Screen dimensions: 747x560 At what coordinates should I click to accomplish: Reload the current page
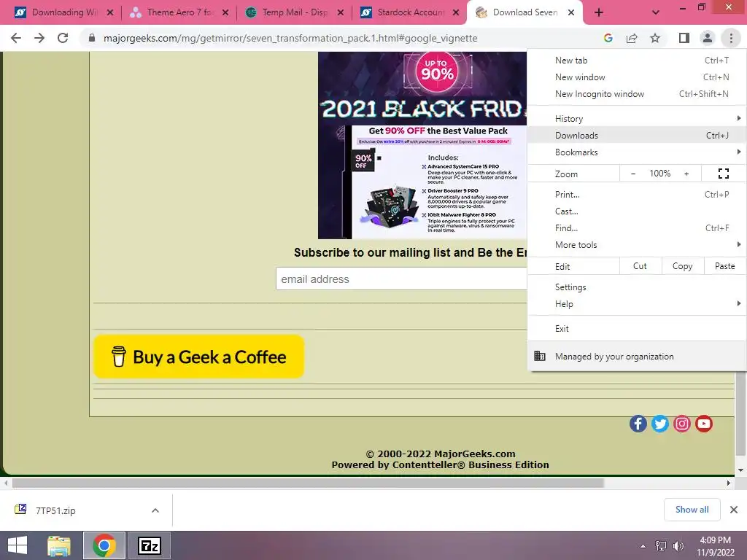pyautogui.click(x=63, y=38)
